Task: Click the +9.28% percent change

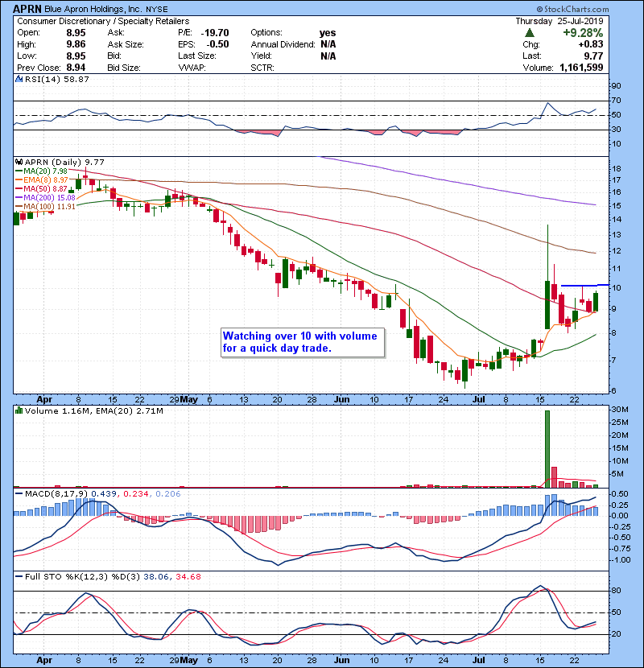Action: (x=583, y=33)
